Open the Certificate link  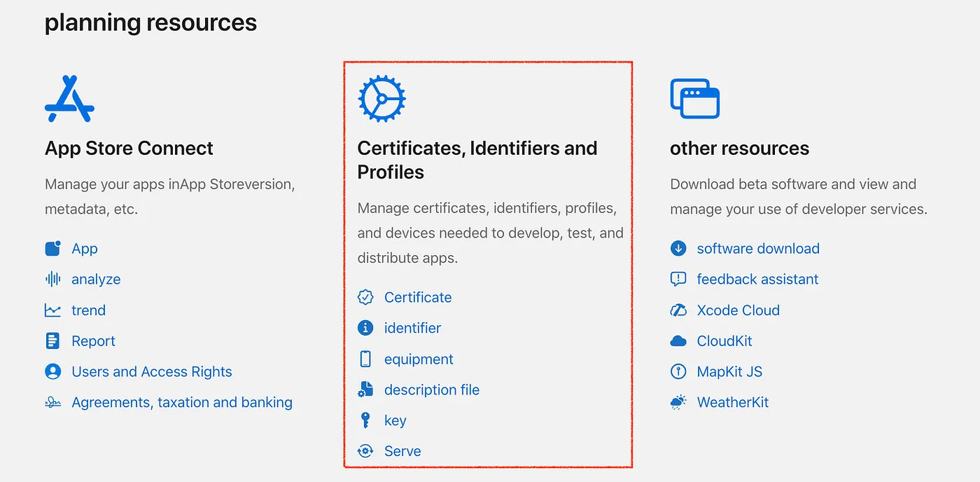point(418,297)
